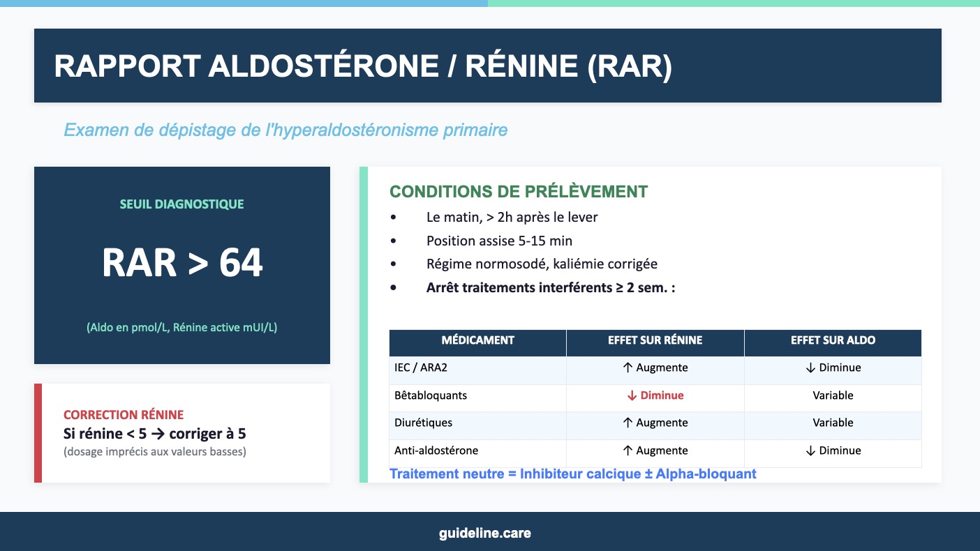Select the slide title RAPPORT ALDOSTÉRONE / RÉNINE
This screenshot has width=980, height=551.
(363, 66)
